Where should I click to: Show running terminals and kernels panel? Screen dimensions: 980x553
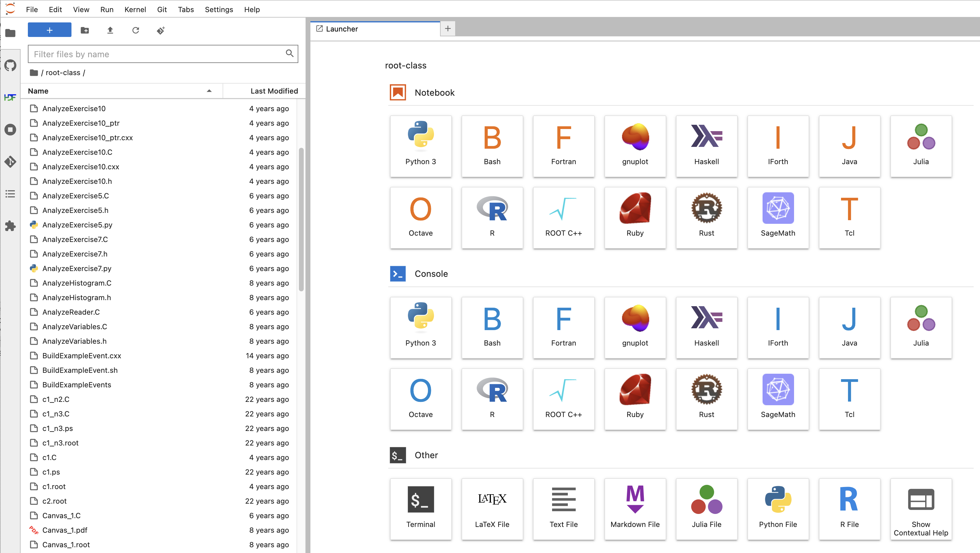coord(10,130)
